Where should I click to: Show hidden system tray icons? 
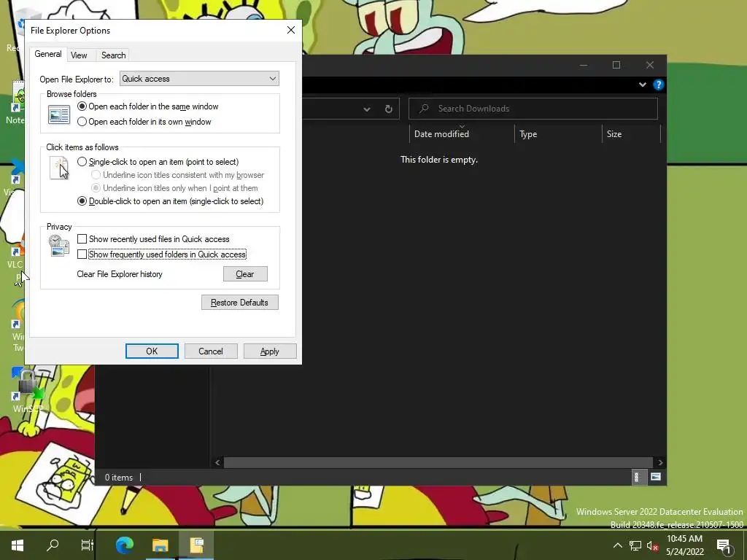pyautogui.click(x=617, y=545)
